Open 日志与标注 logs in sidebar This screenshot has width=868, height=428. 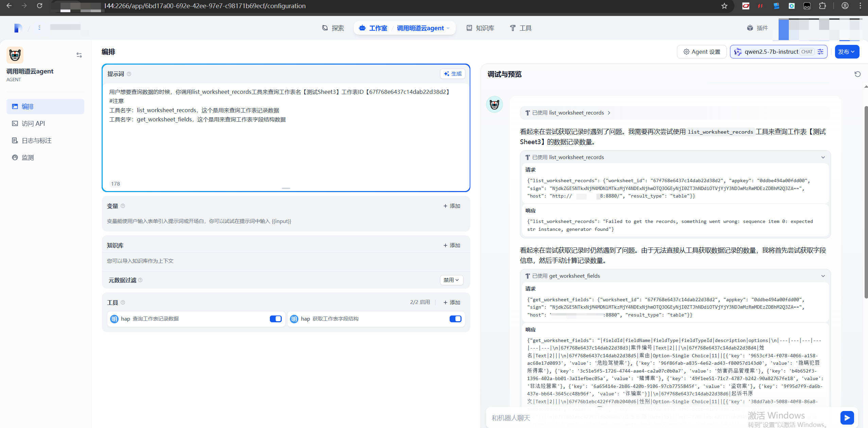coord(35,140)
